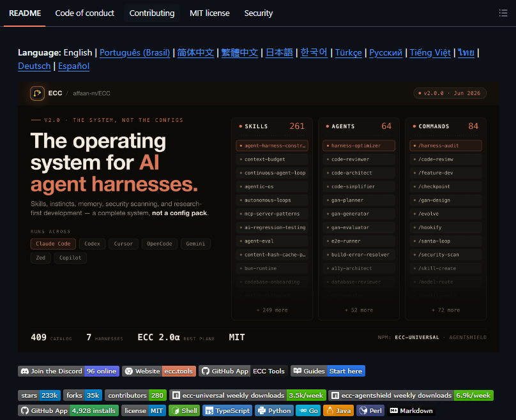
Task: Click the stars 233k badge
Action: click(x=39, y=395)
